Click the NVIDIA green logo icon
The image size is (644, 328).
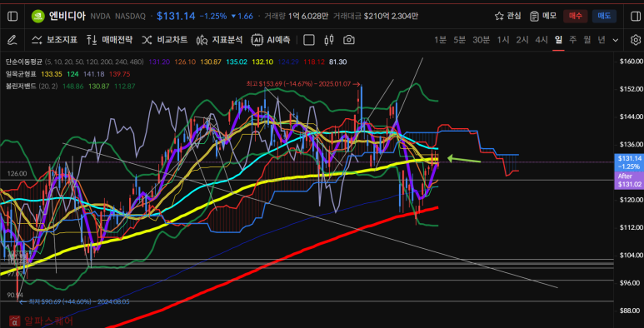click(x=38, y=16)
